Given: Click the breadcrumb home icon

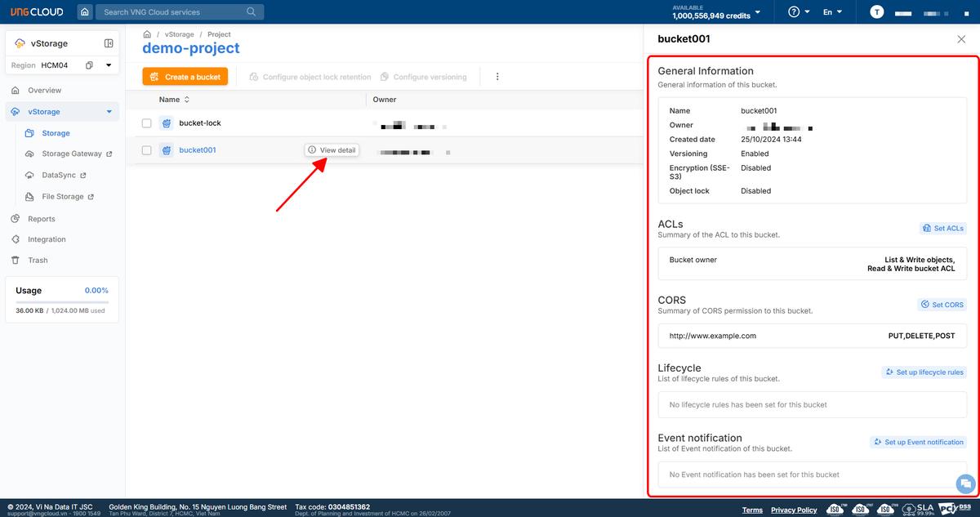Looking at the screenshot, I should pos(147,34).
